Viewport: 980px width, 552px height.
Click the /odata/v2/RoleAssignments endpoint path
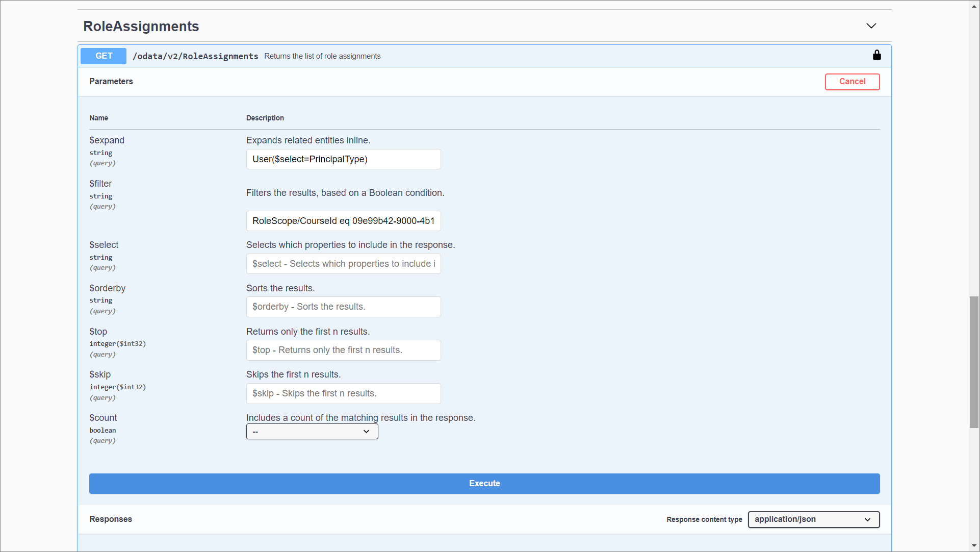pos(195,56)
